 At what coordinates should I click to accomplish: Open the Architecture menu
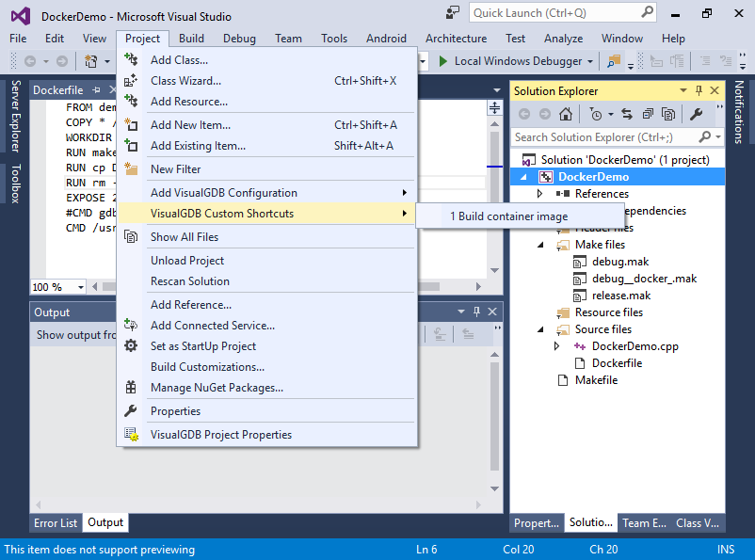pos(456,38)
